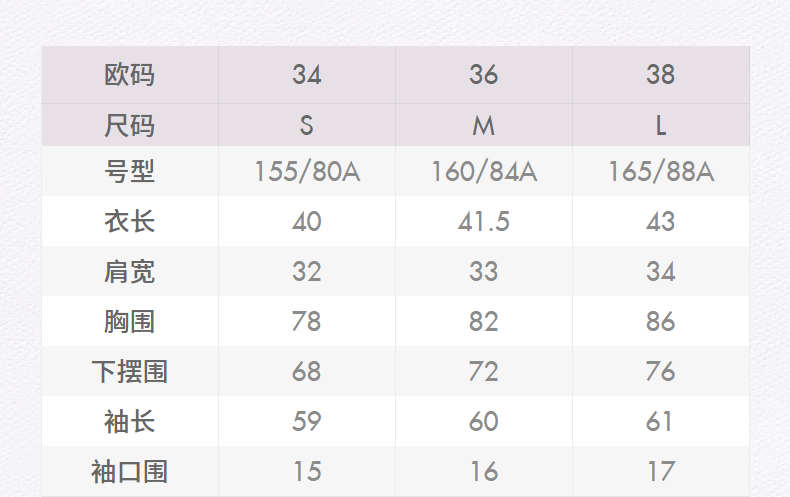This screenshot has width=790, height=497.
Task: Click the 155/80A cell
Action: pos(307,172)
